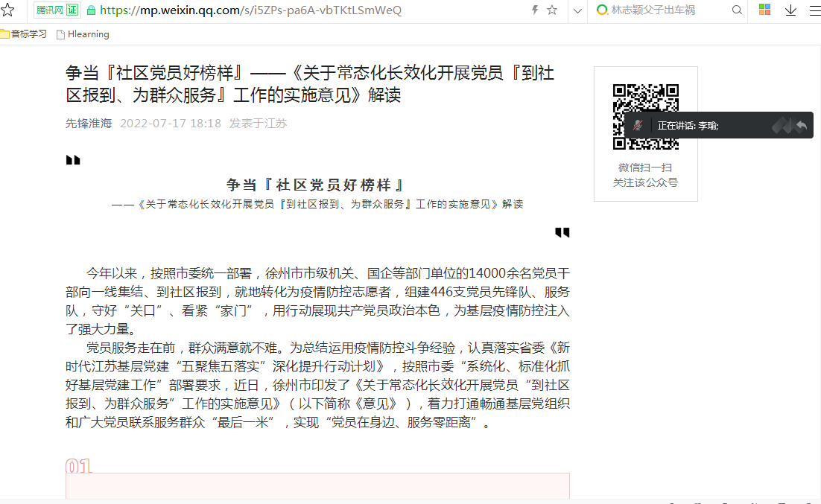
Task: Expand the address bar dropdown chevron
Action: point(577,11)
